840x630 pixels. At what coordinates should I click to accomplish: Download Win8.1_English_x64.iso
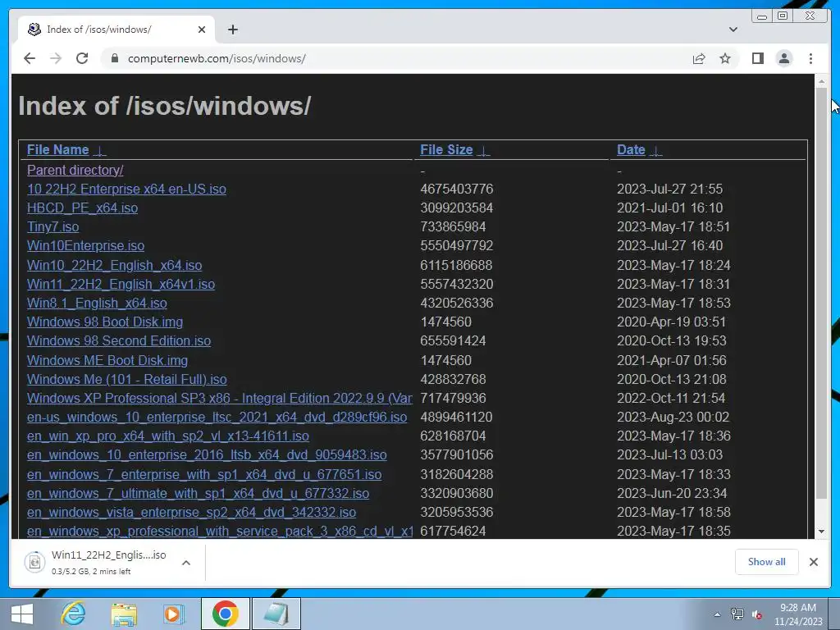97,303
